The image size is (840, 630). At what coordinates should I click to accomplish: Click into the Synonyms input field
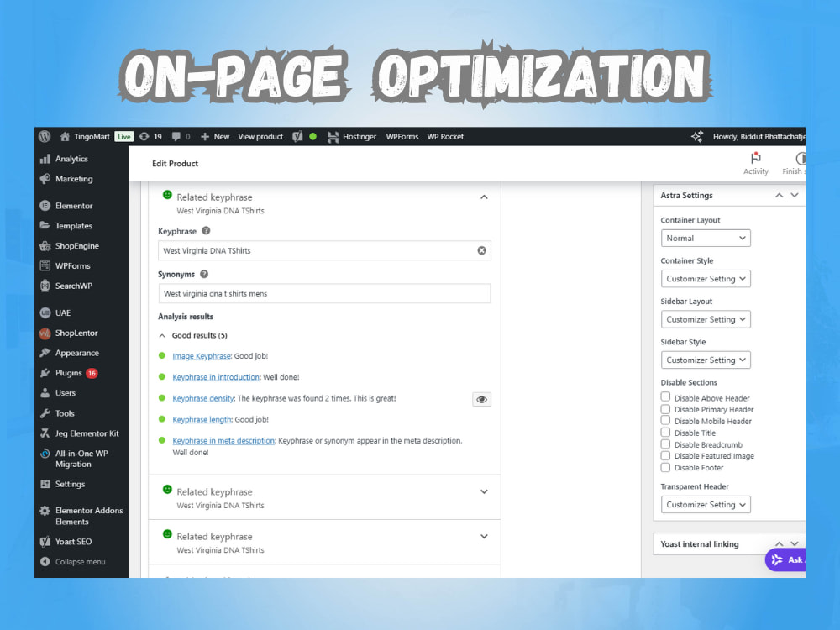(x=324, y=293)
